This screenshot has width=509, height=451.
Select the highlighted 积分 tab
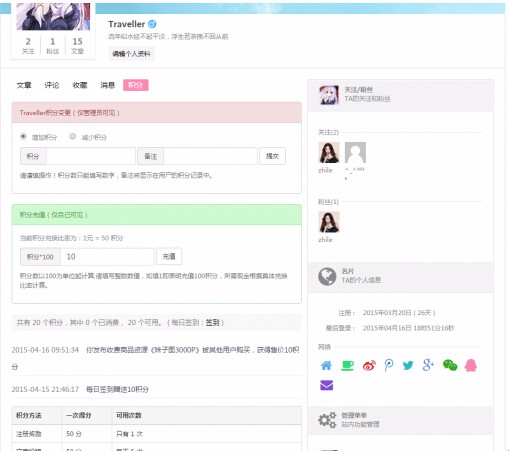[x=136, y=85]
